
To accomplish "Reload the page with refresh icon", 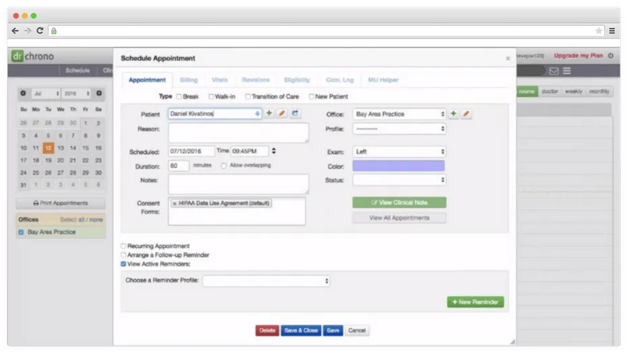I will (x=40, y=30).
